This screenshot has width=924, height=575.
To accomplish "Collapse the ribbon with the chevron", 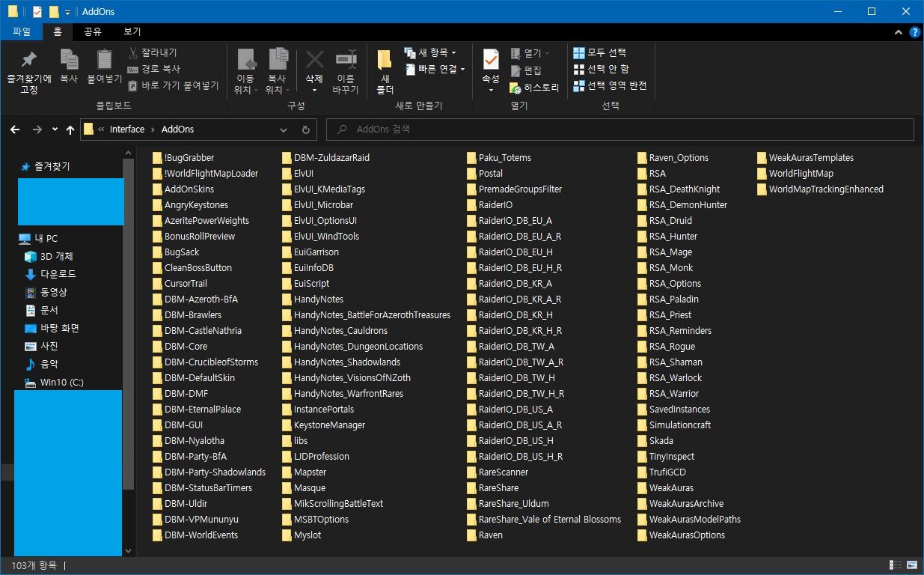I will pos(899,32).
